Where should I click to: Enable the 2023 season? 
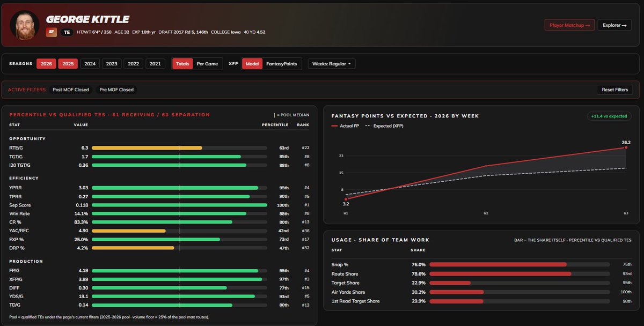[112, 64]
